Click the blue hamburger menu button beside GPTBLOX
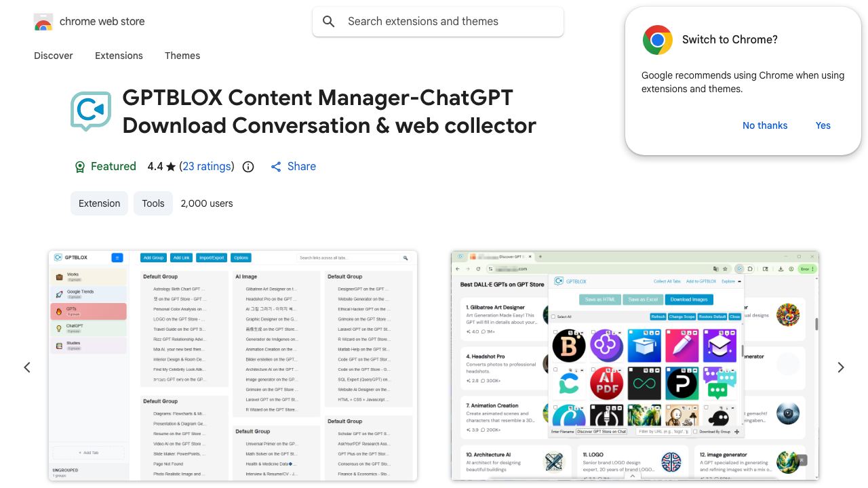This screenshot has width=868, height=488. pyautogui.click(x=117, y=258)
